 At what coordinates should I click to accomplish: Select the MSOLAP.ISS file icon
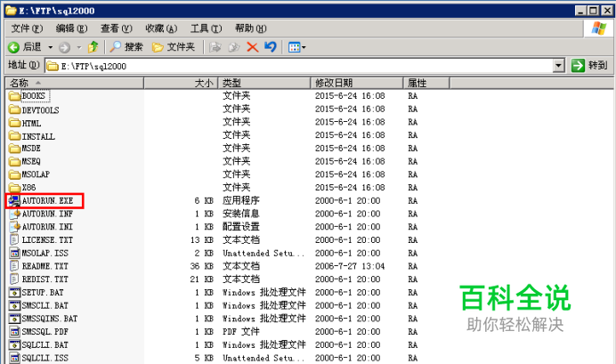[14, 253]
